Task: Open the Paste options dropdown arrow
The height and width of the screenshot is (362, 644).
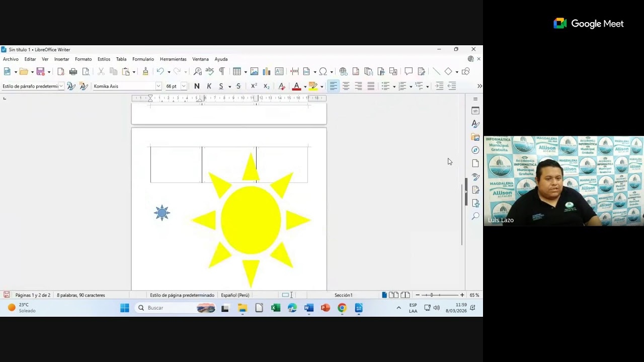Action: [x=133, y=72]
